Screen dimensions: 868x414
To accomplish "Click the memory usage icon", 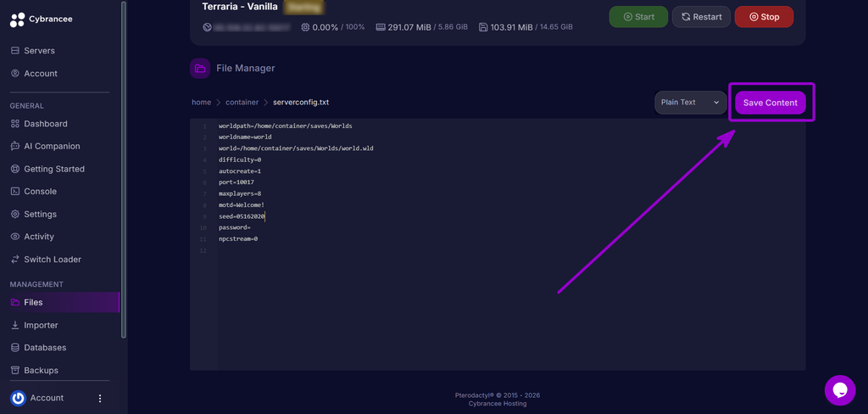I will coord(381,26).
